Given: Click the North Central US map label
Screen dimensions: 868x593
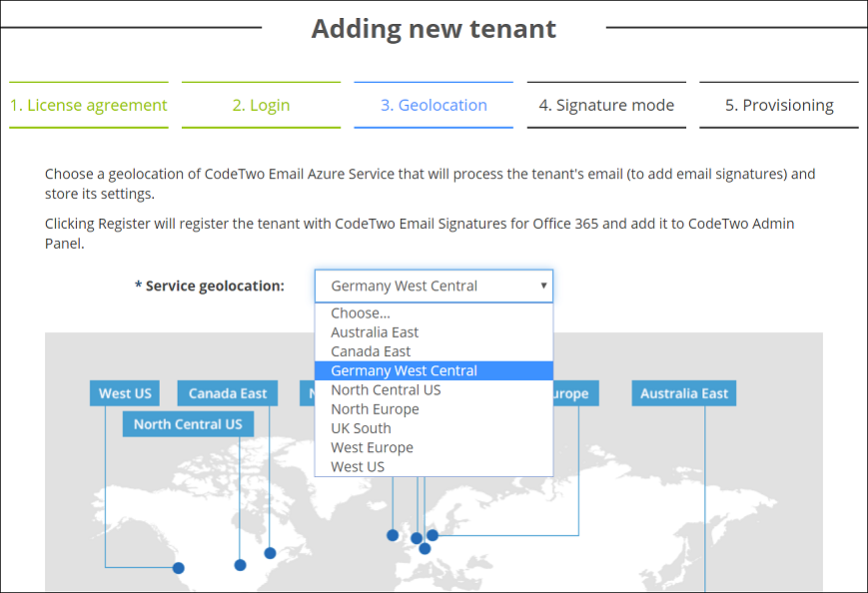Looking at the screenshot, I should tap(188, 424).
